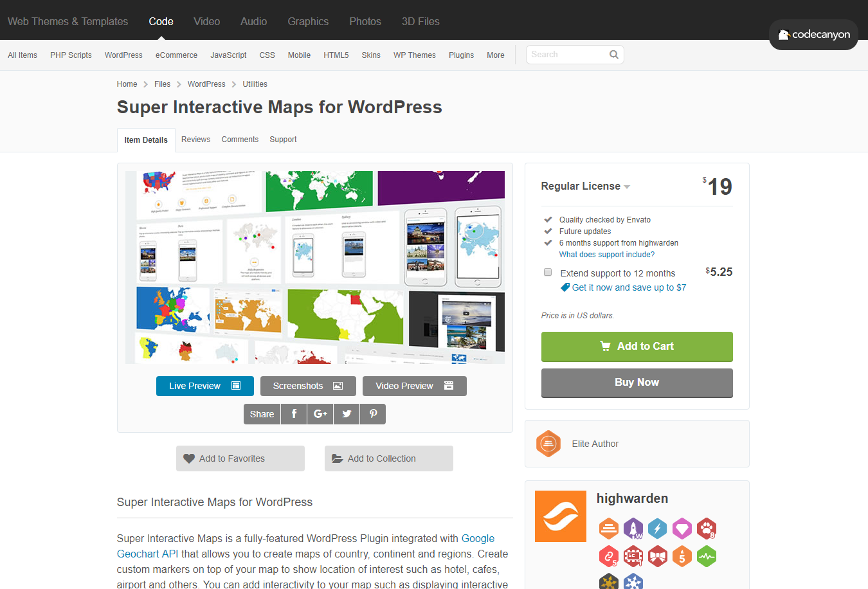The image size is (868, 589).
Task: Open Web Themes & Templates top menu
Action: click(x=68, y=21)
